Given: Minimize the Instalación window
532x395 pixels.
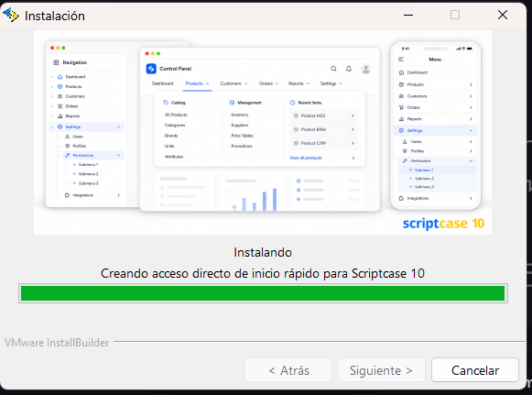Looking at the screenshot, I should (408, 15).
